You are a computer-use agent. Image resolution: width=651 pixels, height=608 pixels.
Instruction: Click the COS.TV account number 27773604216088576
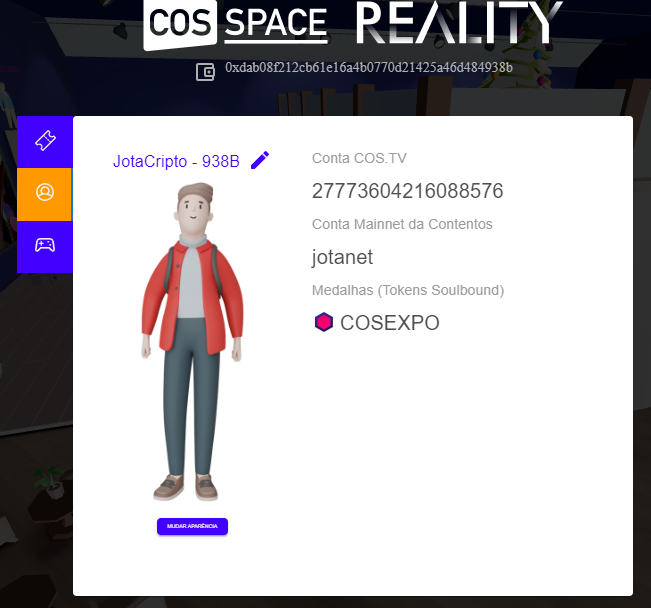pos(407,191)
